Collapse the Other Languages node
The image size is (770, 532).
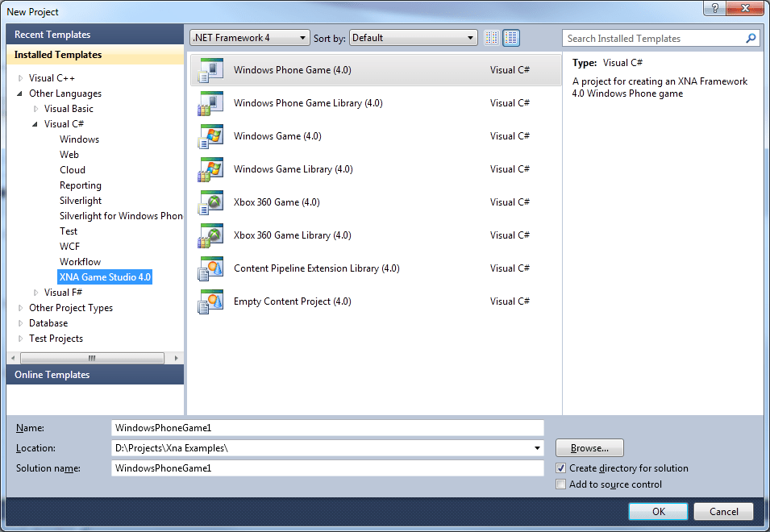click(19, 94)
